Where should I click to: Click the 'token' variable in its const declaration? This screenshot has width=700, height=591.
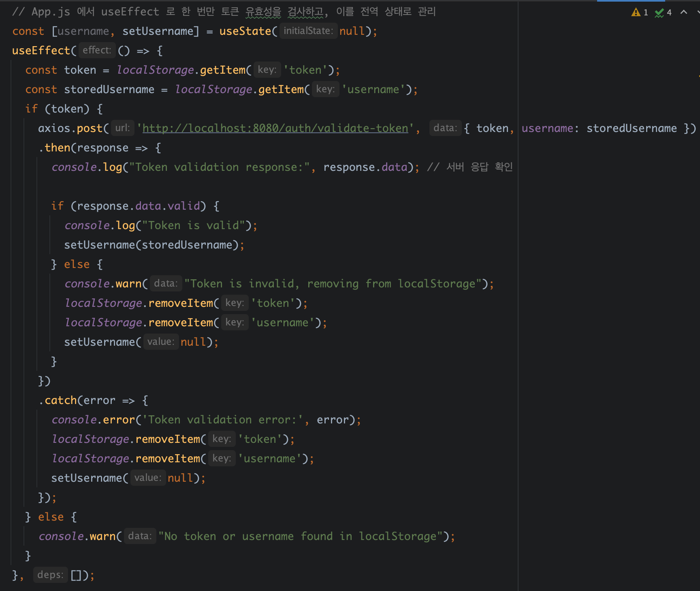point(80,70)
